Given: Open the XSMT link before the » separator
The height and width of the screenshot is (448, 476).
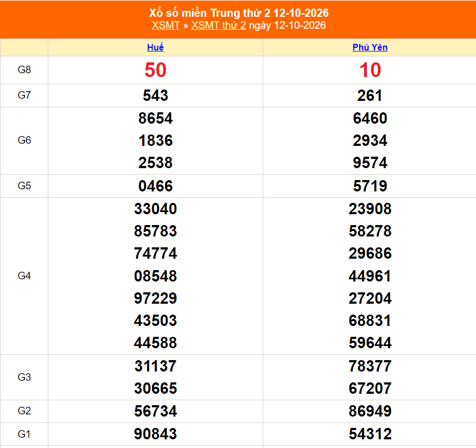Looking at the screenshot, I should pyautogui.click(x=166, y=25).
